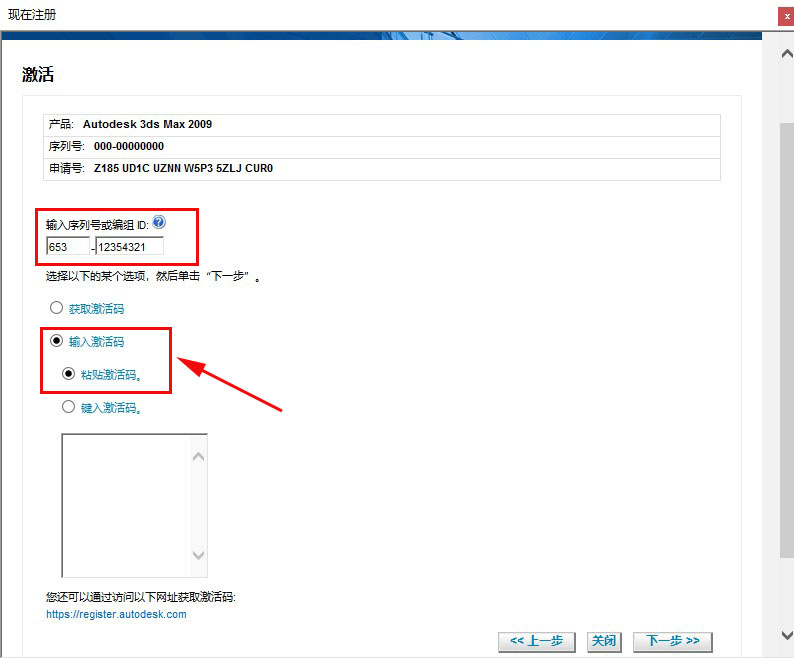Click the page scrollbar's up arrow

[787, 54]
